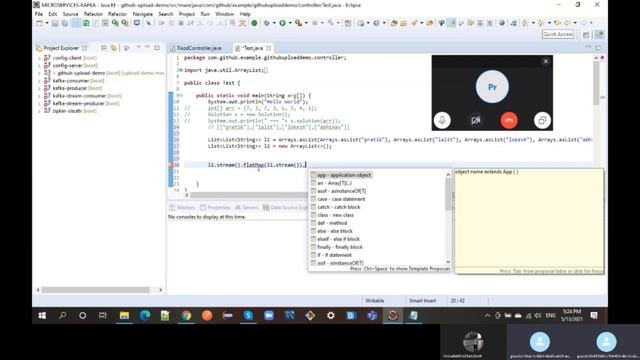Mute microphone in call overlay
The width and height of the screenshot is (640, 360).
tap(442, 120)
